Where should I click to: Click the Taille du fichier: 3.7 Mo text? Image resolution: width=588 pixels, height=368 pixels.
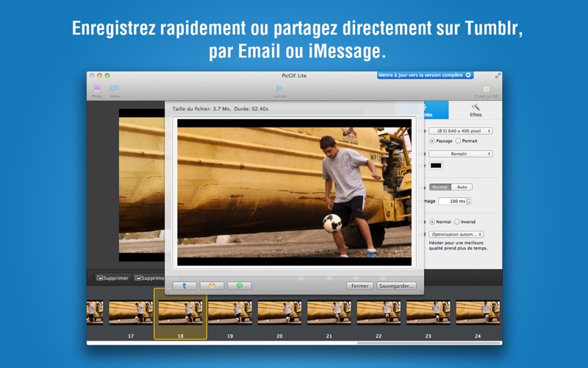(x=201, y=109)
